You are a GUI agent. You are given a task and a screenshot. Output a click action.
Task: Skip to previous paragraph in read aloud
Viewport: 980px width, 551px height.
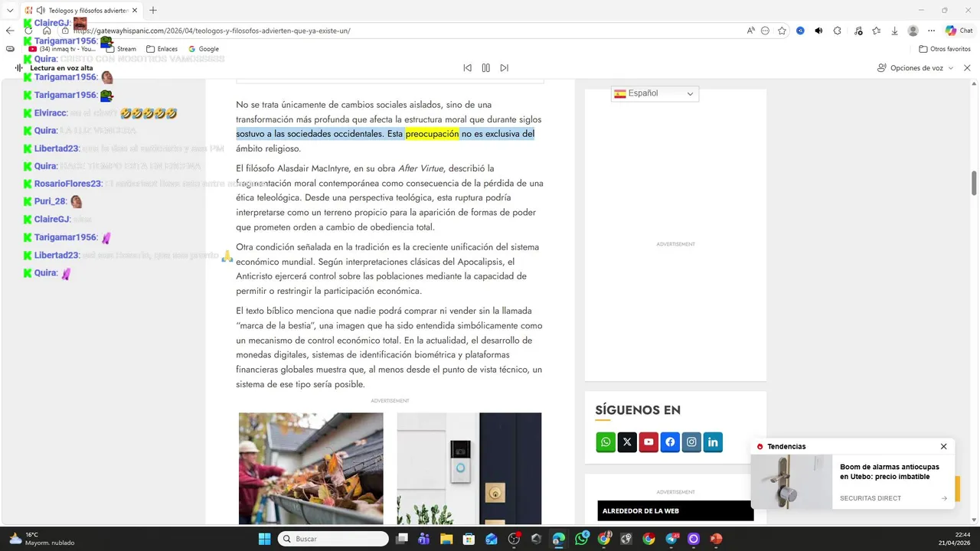pos(467,68)
